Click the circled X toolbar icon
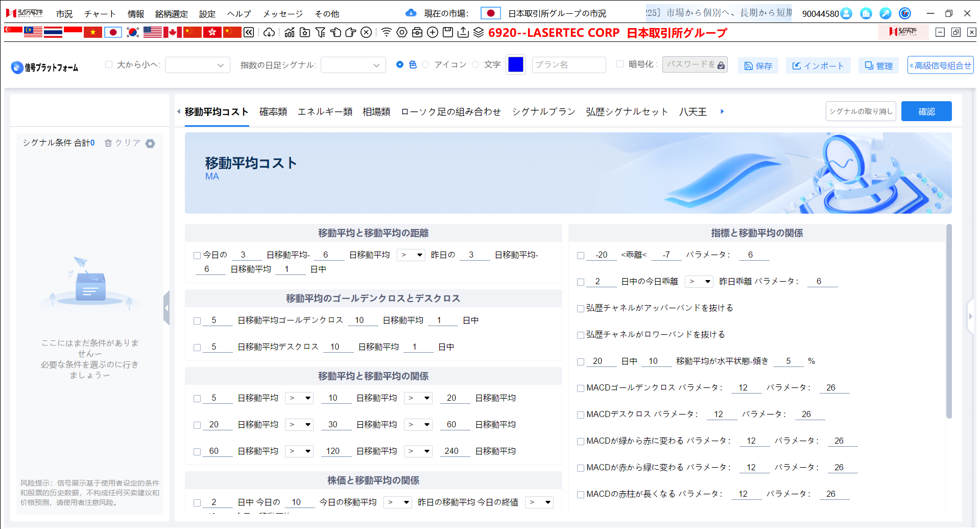The image size is (980, 529). (366, 33)
